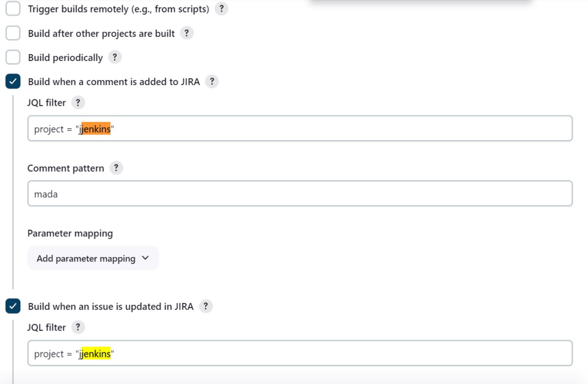Open help beside the bottom JQL filter label
The image size is (588, 384).
(78, 327)
